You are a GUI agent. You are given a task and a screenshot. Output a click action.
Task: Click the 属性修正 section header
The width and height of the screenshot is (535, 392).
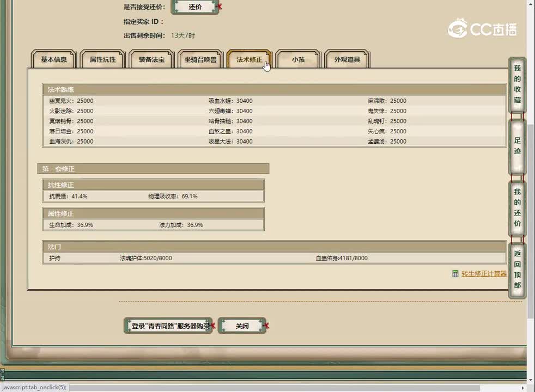153,214
